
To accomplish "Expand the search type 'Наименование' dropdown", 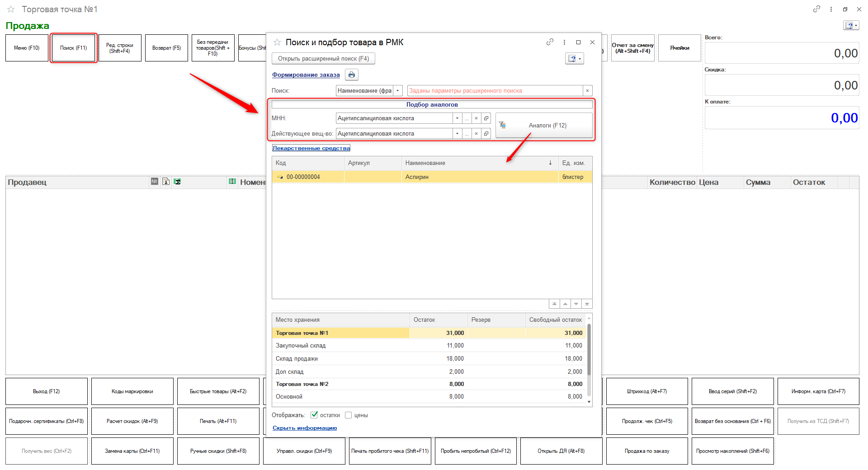I will 398,90.
